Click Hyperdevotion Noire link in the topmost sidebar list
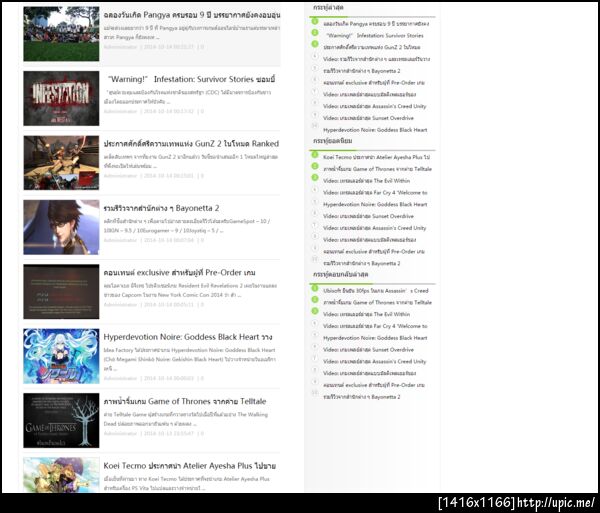 (x=375, y=130)
